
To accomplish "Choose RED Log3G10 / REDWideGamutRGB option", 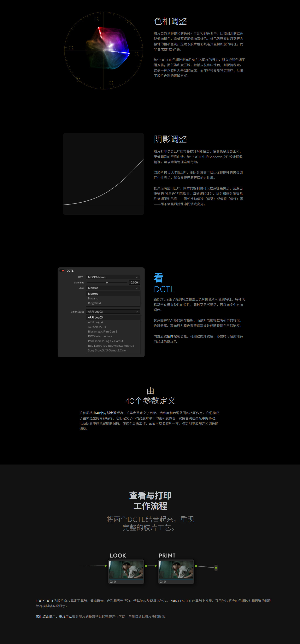I will pos(113,346).
